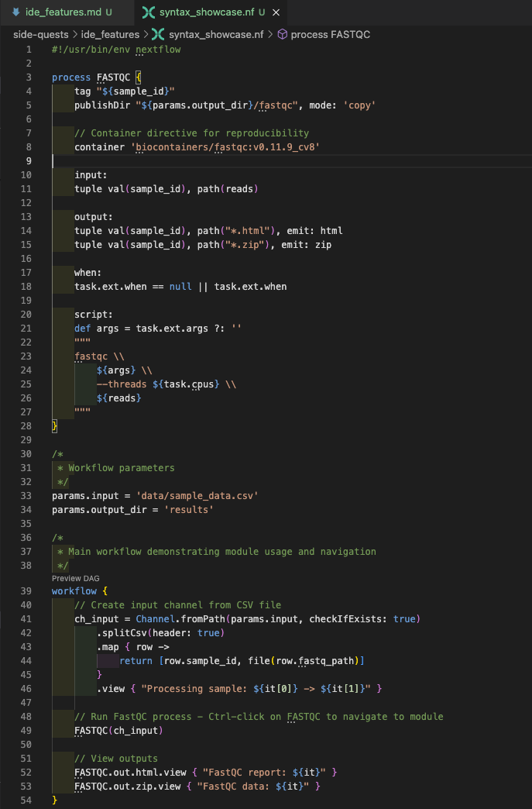Viewport: 532px width, 809px height.
Task: Click line number 39 in the gutter
Action: coord(26,591)
